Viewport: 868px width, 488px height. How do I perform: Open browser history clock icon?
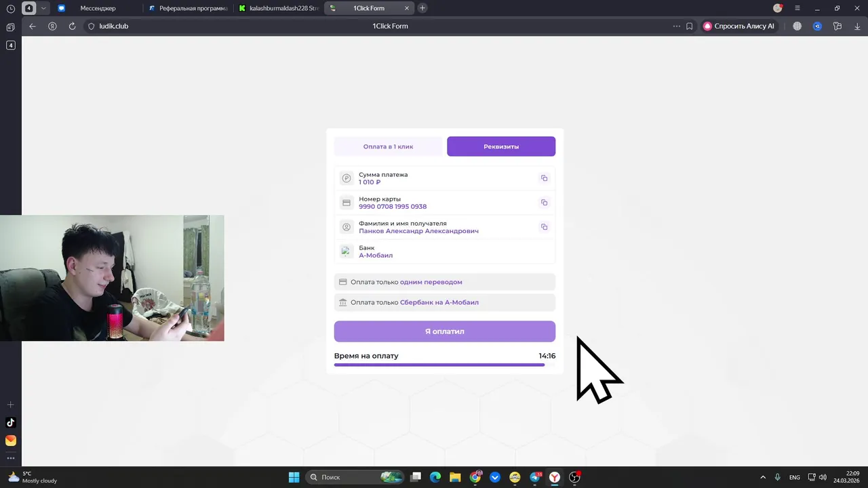(x=10, y=8)
